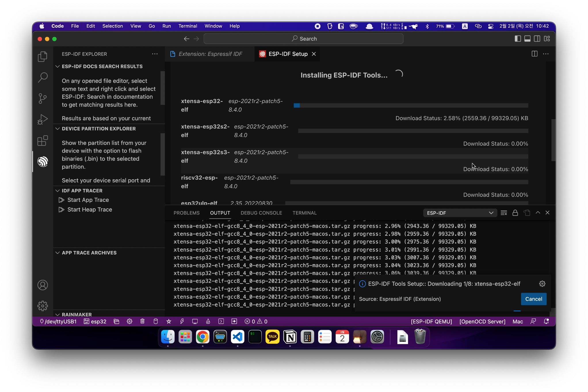Screen dimensions: 588x392
Task: Click the xtensa-esp32-elf download progress bar
Action: point(411,106)
